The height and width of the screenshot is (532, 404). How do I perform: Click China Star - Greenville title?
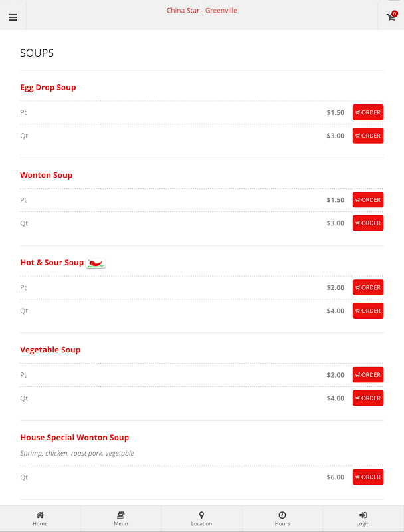coord(201,11)
